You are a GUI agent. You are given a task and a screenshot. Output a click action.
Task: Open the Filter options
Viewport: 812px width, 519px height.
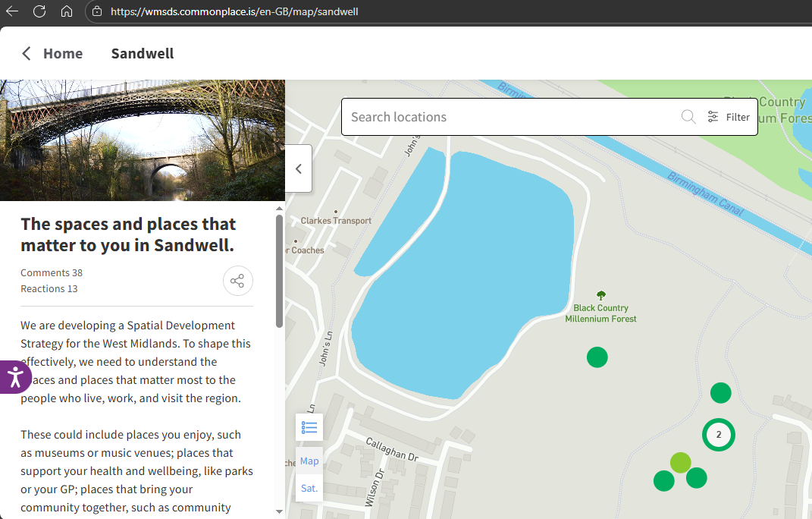pos(729,117)
